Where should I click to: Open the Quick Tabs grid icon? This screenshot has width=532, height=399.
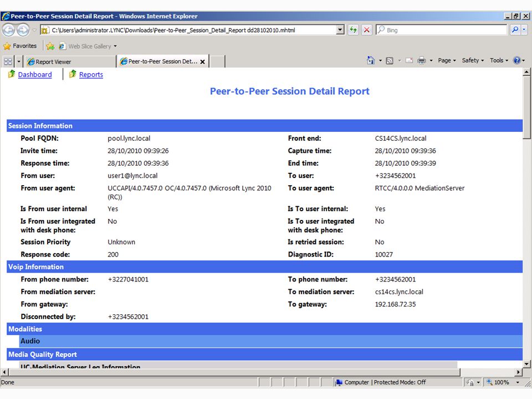(8, 62)
